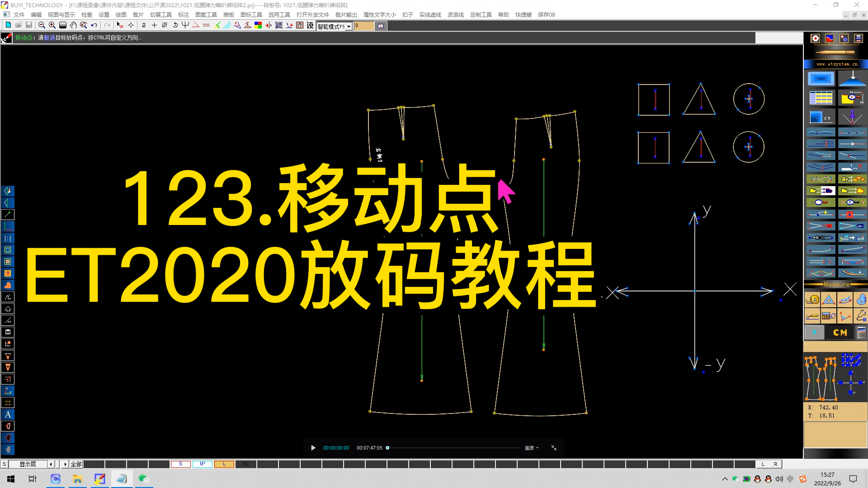
Task: Click the red record-circle icon in right panel
Action: [815, 38]
